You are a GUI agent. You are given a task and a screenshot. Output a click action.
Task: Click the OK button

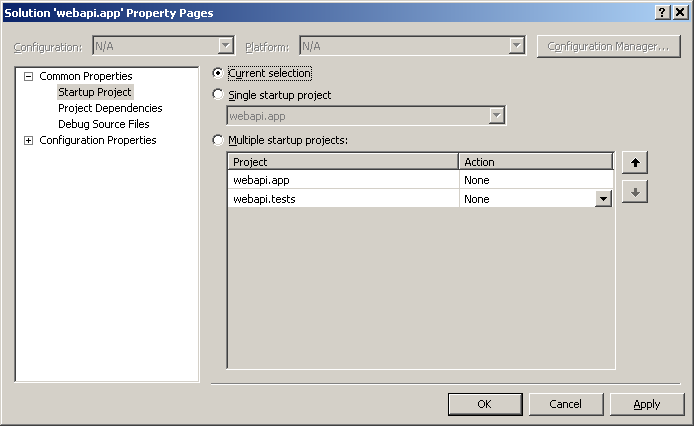[x=485, y=404]
